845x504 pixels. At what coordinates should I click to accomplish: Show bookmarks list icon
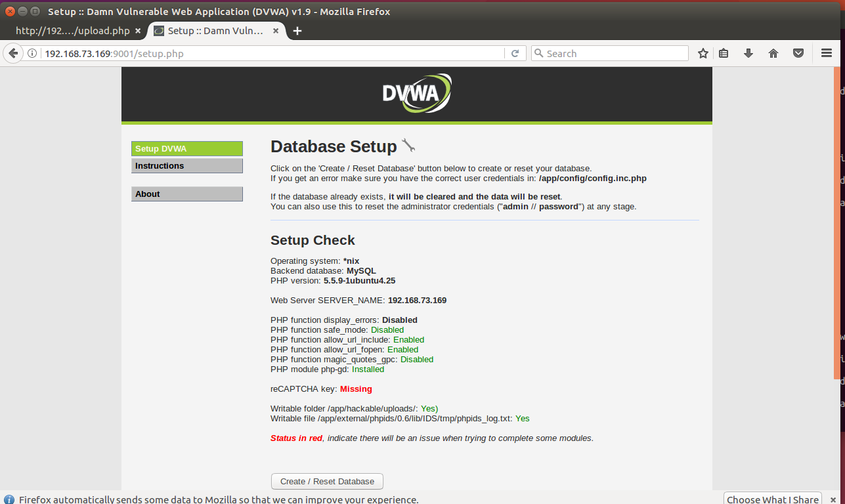[724, 54]
